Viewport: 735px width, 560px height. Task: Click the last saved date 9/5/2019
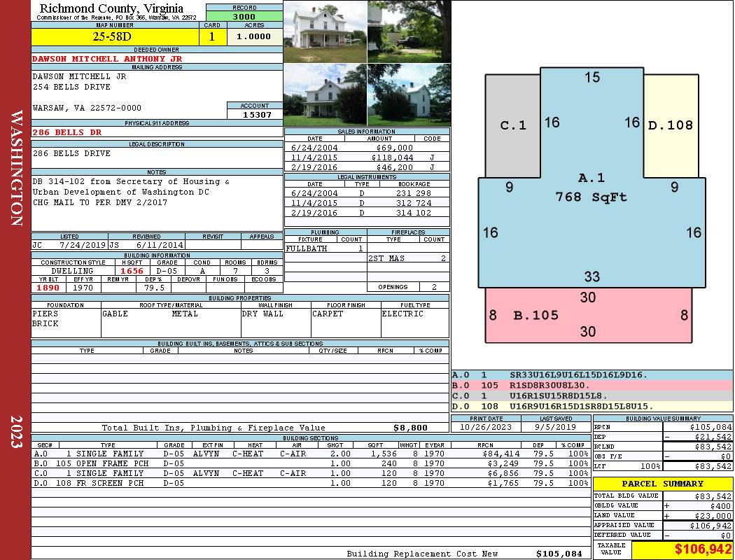556,427
